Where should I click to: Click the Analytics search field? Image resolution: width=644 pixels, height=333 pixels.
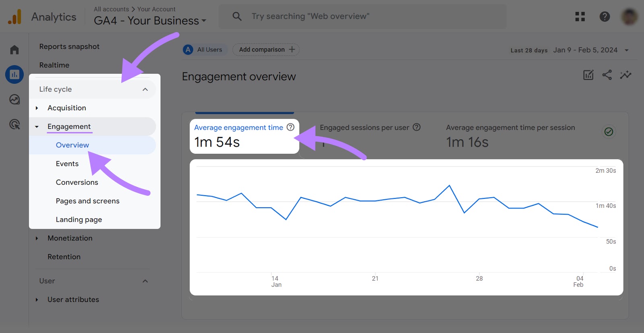362,17
